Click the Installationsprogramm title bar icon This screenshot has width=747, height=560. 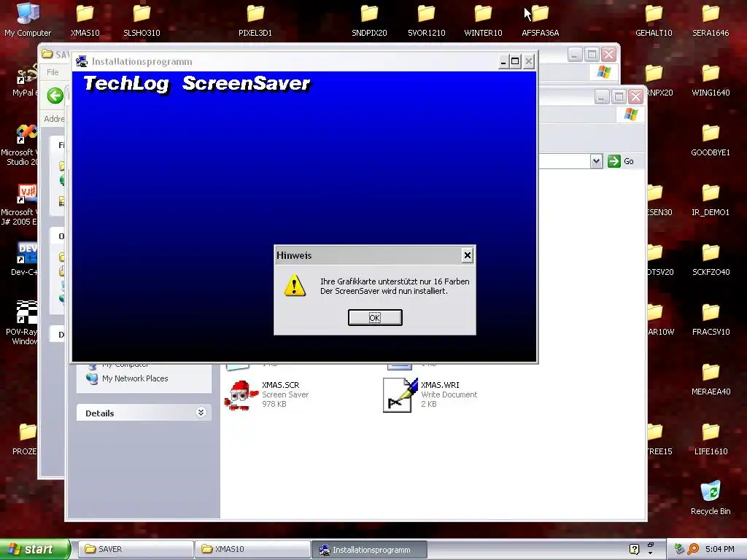[x=82, y=61]
